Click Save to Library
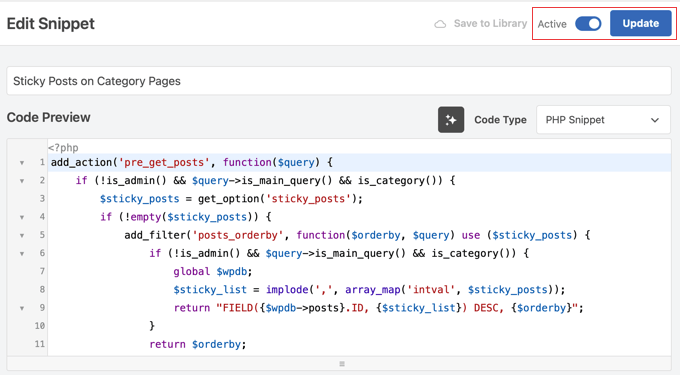This screenshot has height=375, width=680. click(x=490, y=23)
